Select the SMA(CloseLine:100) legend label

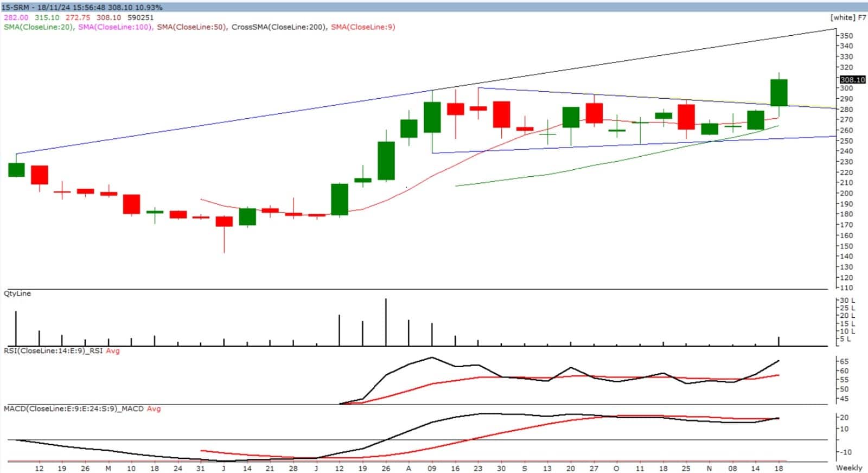(115, 27)
